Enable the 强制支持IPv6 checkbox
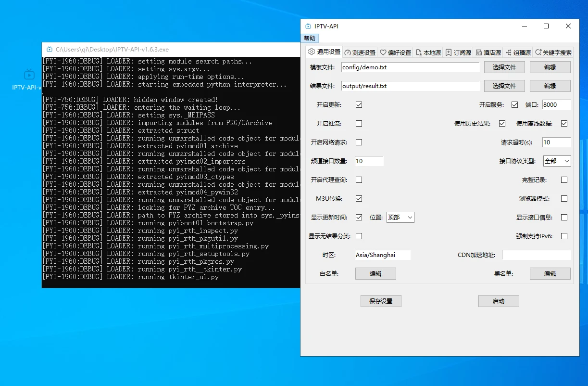The image size is (588, 386). tap(564, 236)
